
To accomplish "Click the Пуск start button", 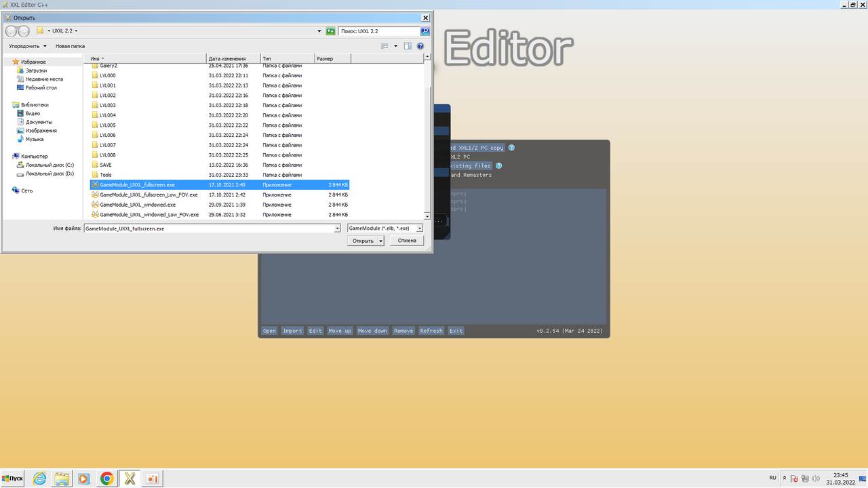I will tap(12, 479).
